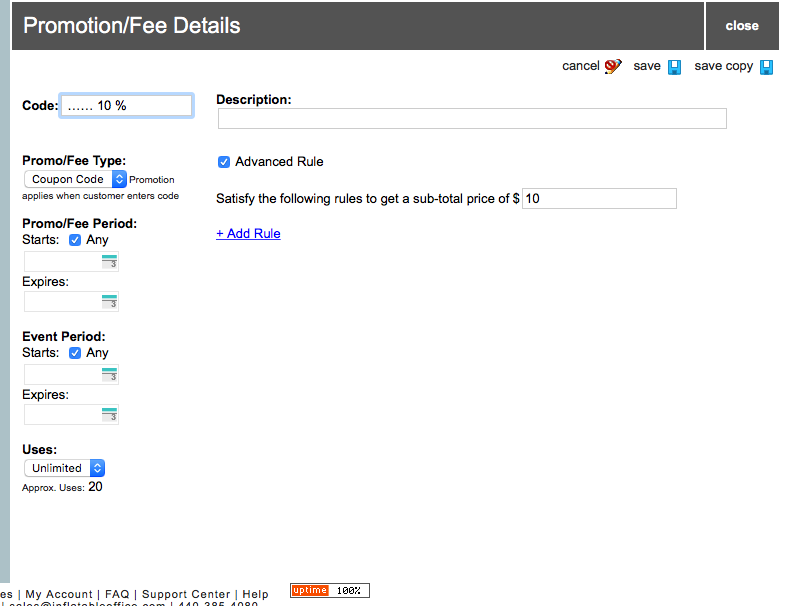Focus the Description text field
The image size is (794, 606).
point(472,119)
